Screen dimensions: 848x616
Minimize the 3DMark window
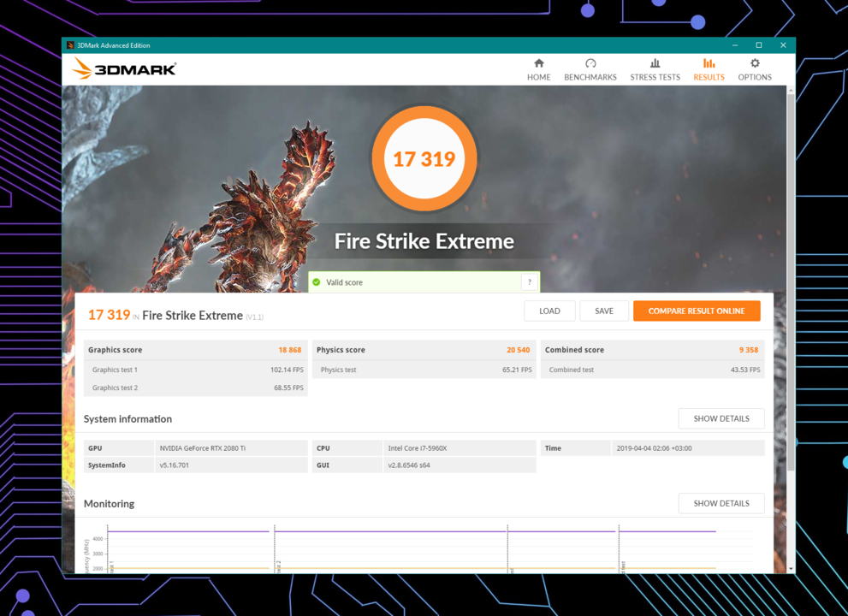click(x=735, y=45)
